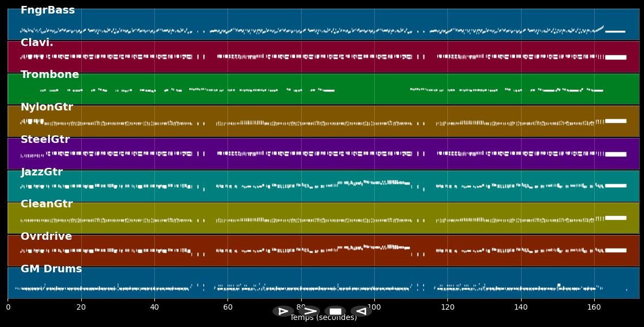Halt playback using the square stop icon
Viewport: 644px width, 327px height.
coord(335,311)
